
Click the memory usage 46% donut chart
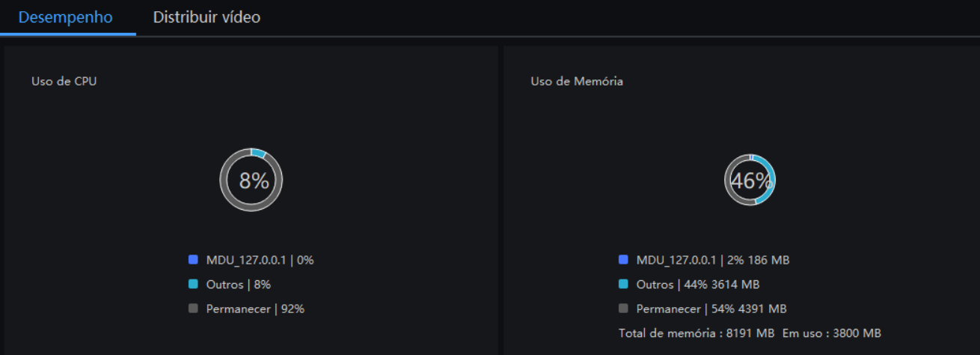[x=750, y=180]
